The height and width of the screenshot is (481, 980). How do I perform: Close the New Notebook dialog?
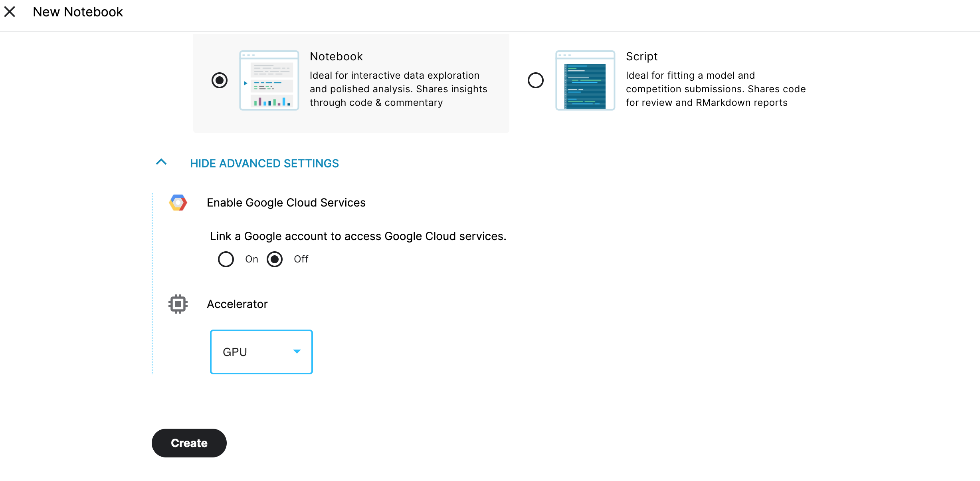tap(10, 12)
